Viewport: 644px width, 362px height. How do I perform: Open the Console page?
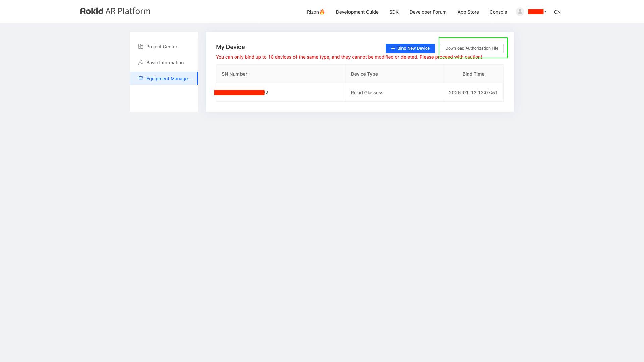coord(498,12)
